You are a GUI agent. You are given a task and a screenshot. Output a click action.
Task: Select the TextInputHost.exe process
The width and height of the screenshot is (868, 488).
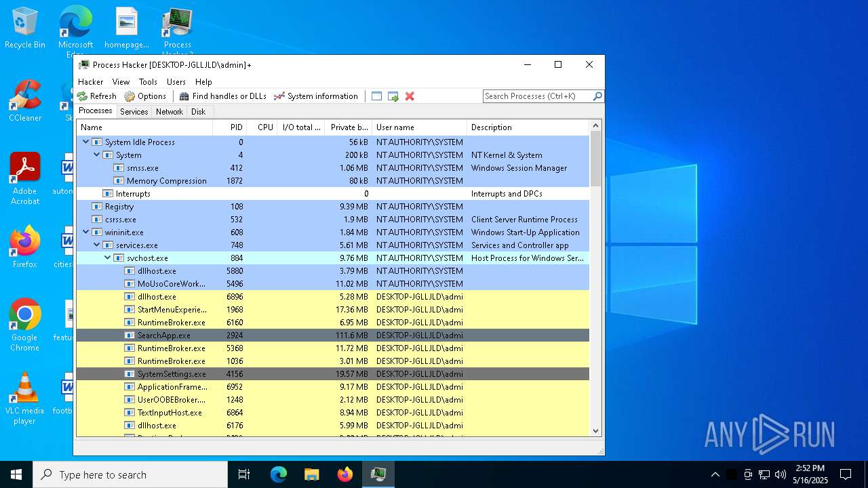point(333,413)
